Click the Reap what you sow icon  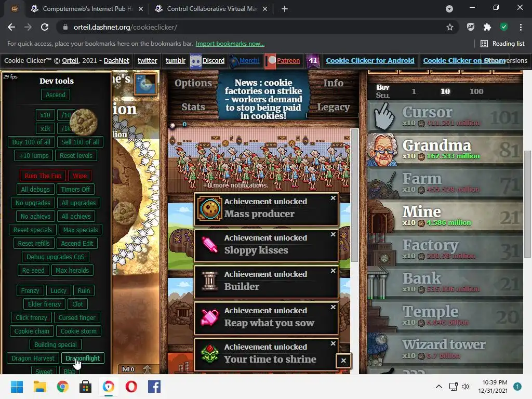210,317
